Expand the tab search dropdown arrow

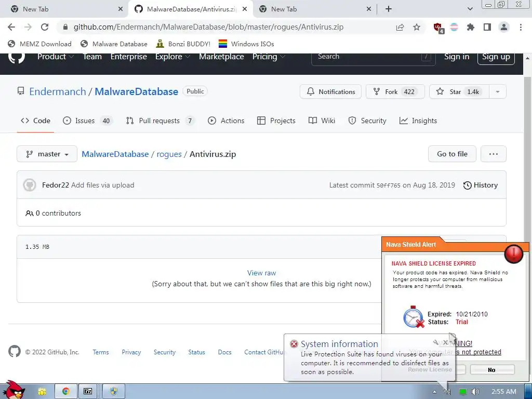pyautogui.click(x=470, y=9)
